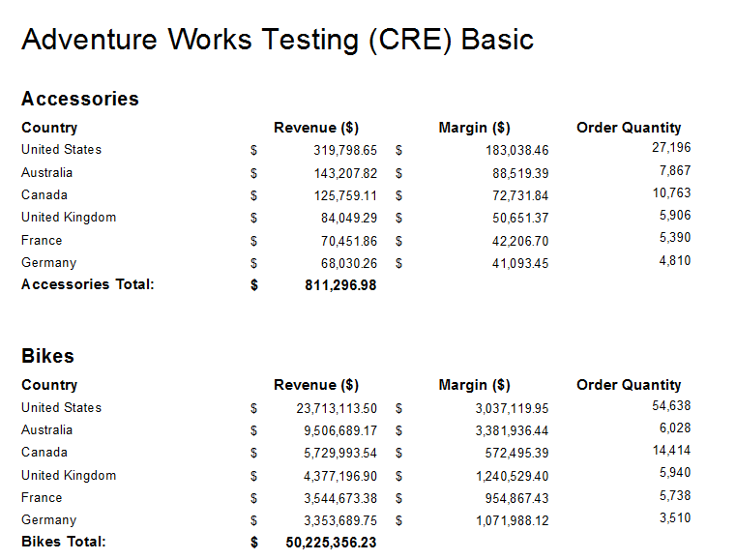Select the Accessories Total amount 811,296.98
This screenshot has width=736, height=560.
340,285
